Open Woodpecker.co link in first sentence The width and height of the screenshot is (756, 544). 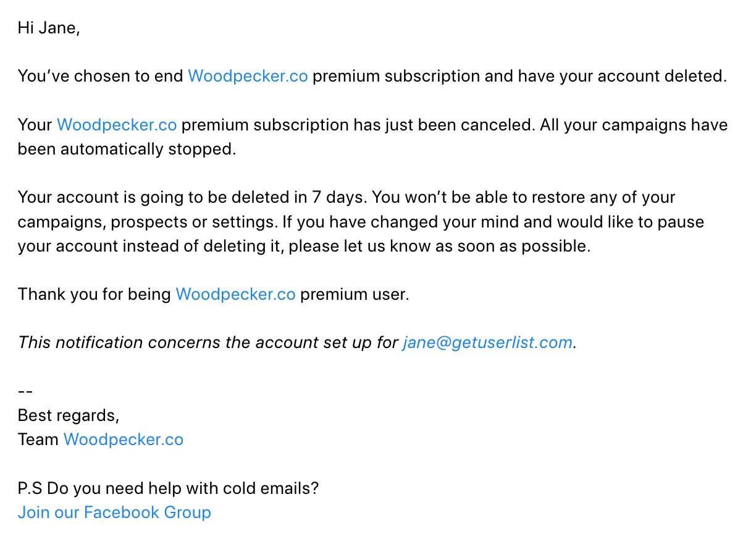[248, 76]
